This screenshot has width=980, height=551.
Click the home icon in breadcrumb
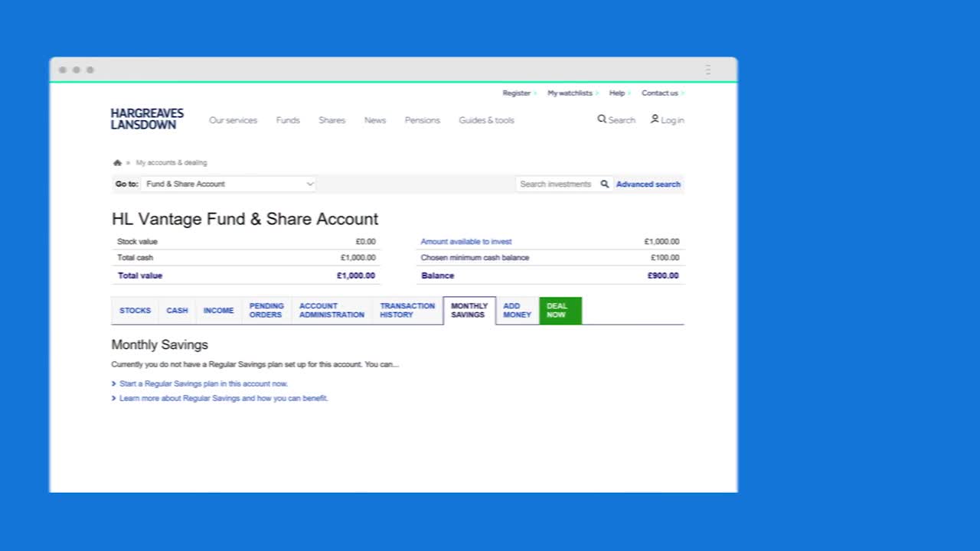117,163
